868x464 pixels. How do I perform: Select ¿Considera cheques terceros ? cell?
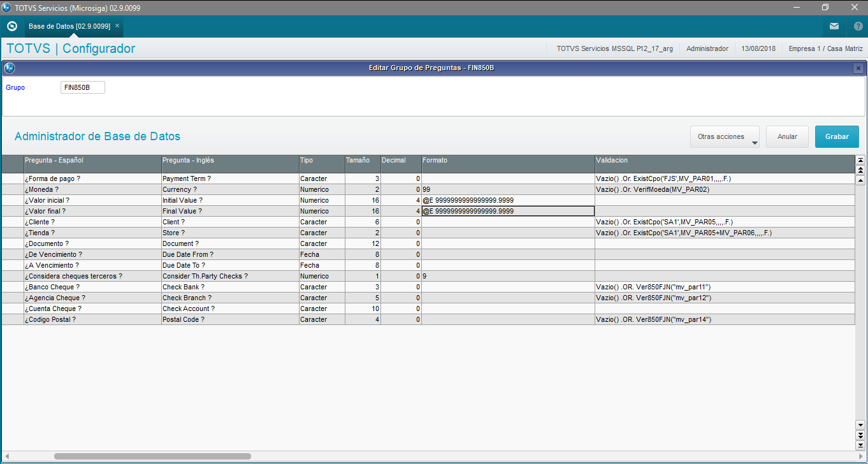(92, 277)
